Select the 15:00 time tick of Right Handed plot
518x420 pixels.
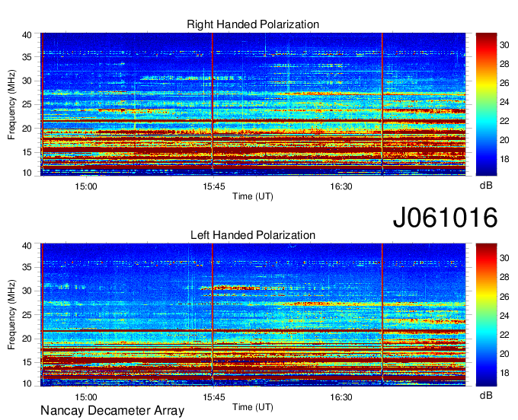tap(86, 186)
